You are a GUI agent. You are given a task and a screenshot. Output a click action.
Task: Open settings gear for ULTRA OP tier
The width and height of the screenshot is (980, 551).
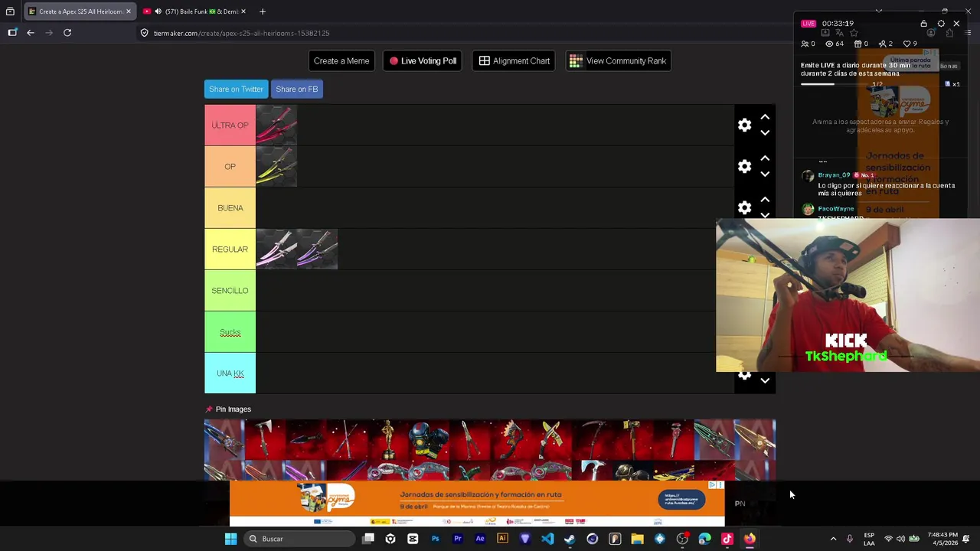coord(744,126)
